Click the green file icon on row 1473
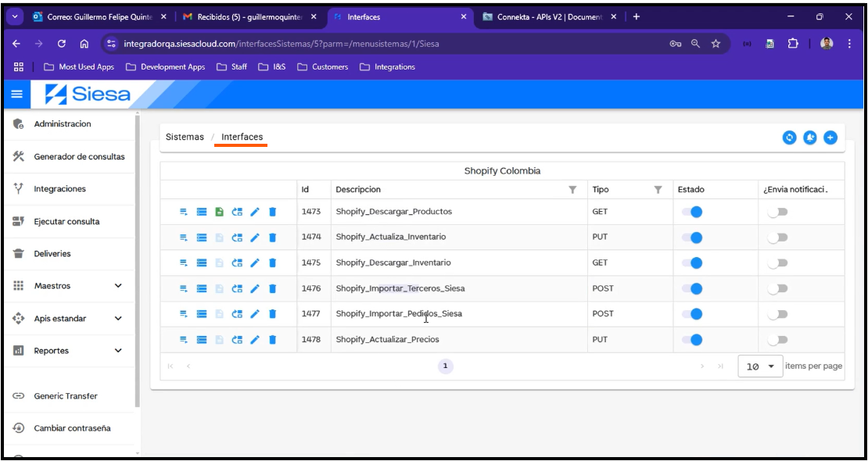 pos(220,211)
